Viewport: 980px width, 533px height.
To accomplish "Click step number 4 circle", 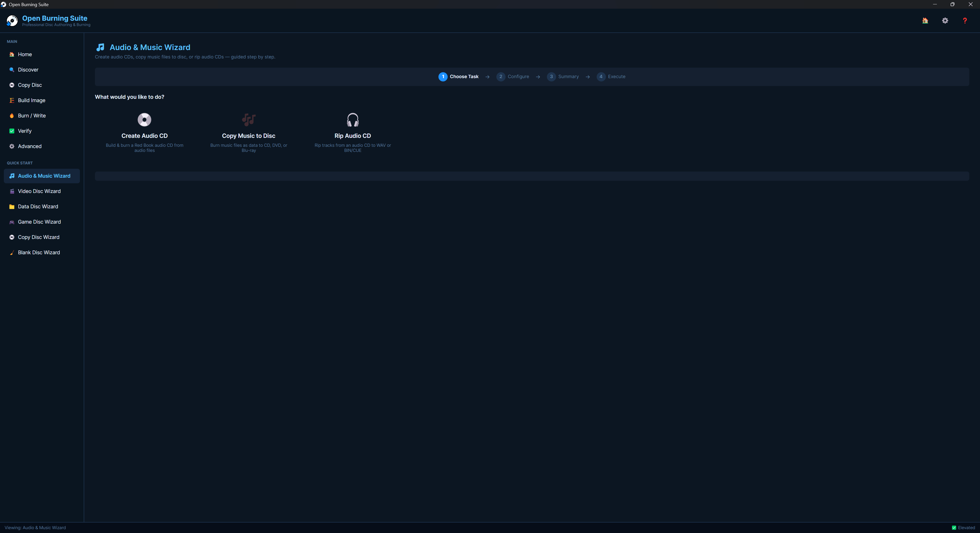I will (601, 77).
